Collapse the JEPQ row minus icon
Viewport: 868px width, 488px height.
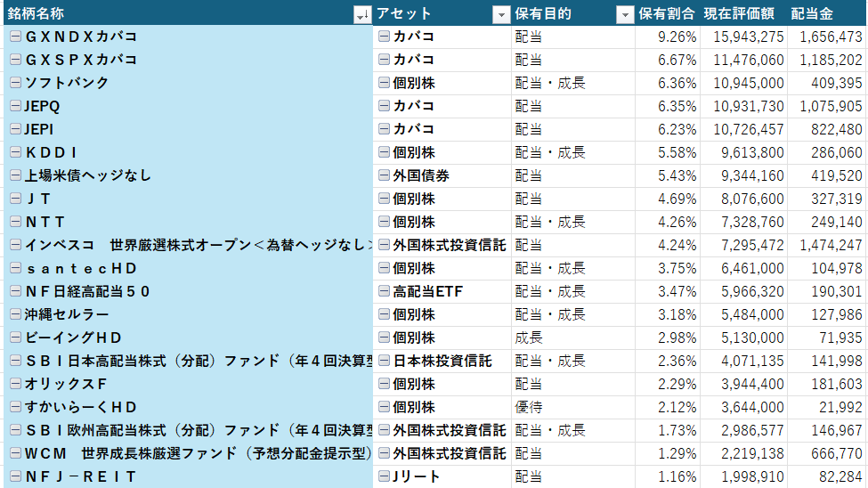pyautogui.click(x=15, y=106)
